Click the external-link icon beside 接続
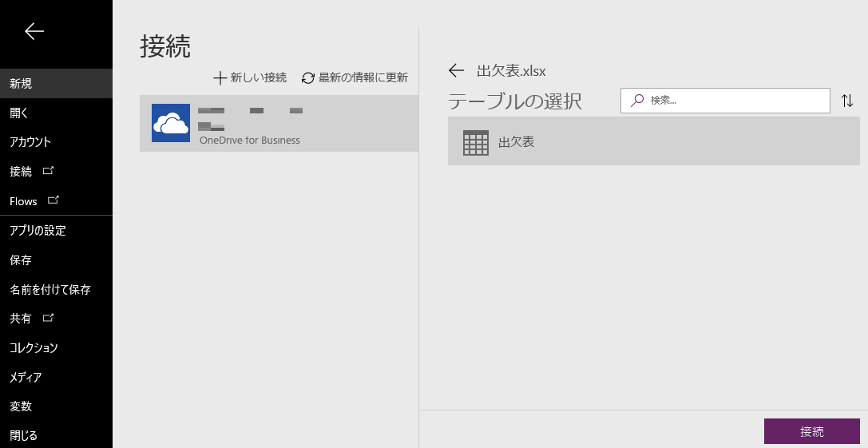The height and width of the screenshot is (448, 868). pos(48,171)
